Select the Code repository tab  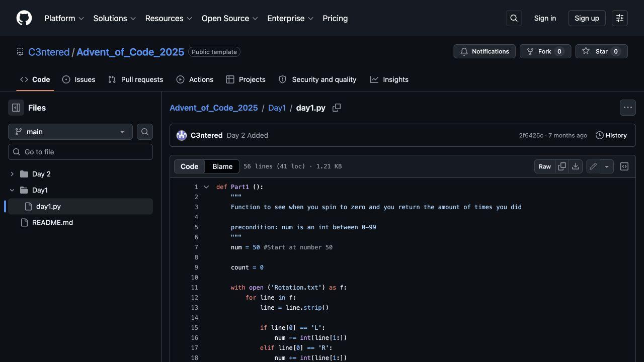(35, 79)
